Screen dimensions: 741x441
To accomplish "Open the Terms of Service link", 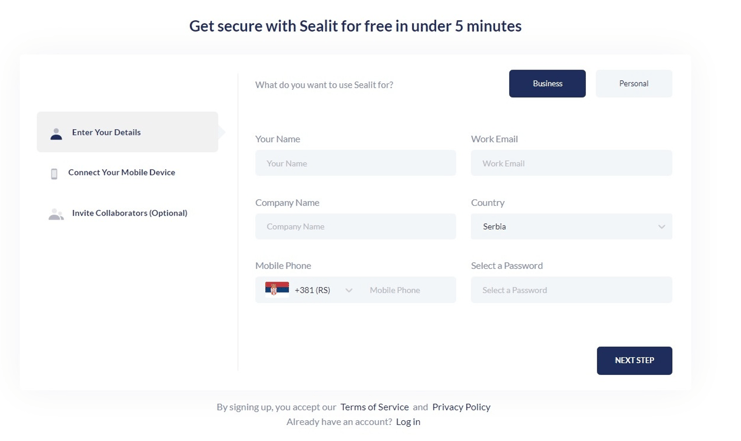I will (374, 407).
